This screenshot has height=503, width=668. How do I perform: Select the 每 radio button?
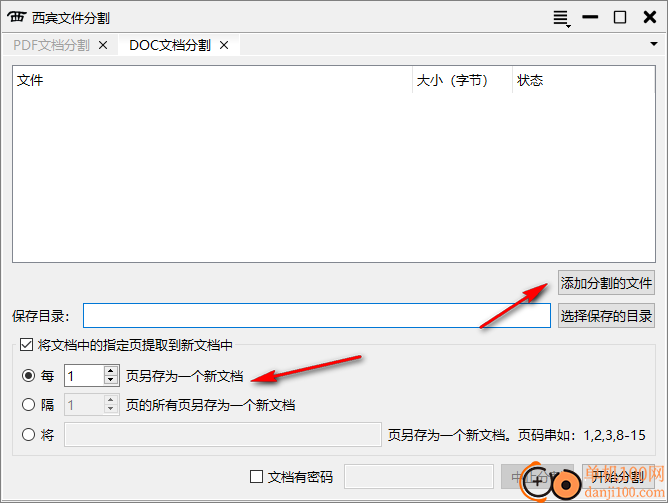[29, 376]
